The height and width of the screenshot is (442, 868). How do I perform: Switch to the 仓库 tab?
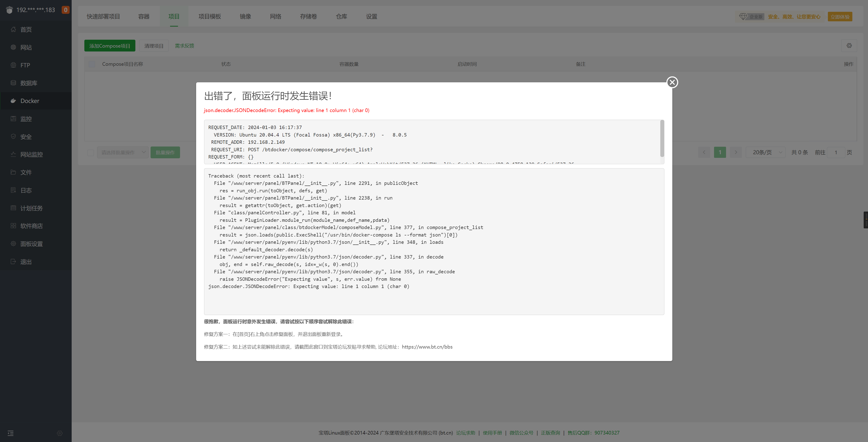(341, 17)
